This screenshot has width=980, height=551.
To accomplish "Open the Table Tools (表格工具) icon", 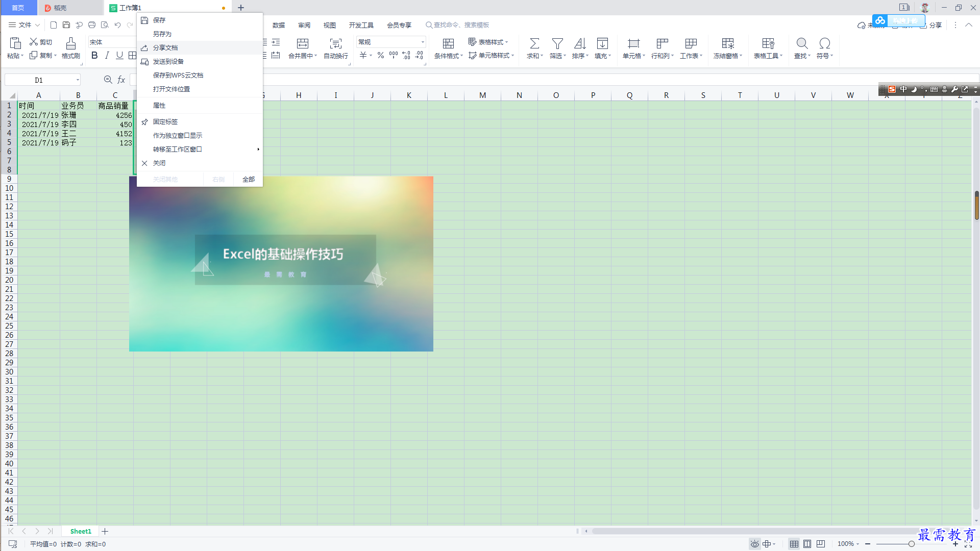I will pyautogui.click(x=768, y=43).
